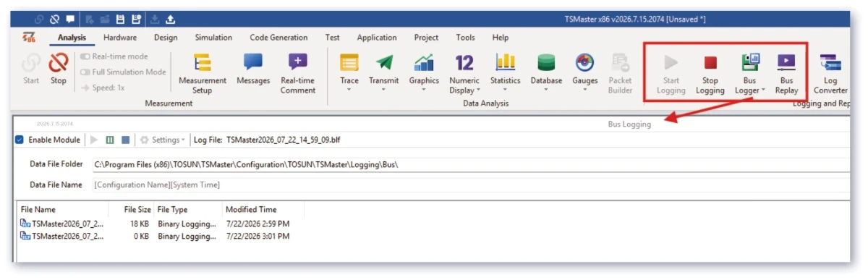Select the 0 KB log file row
Screen dimensions: 868x280
(x=156, y=236)
